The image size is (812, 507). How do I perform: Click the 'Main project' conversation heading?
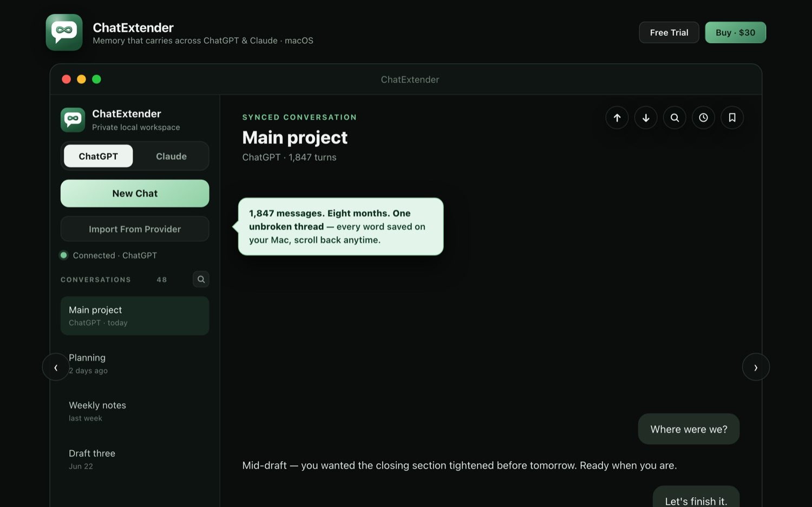[x=294, y=137]
